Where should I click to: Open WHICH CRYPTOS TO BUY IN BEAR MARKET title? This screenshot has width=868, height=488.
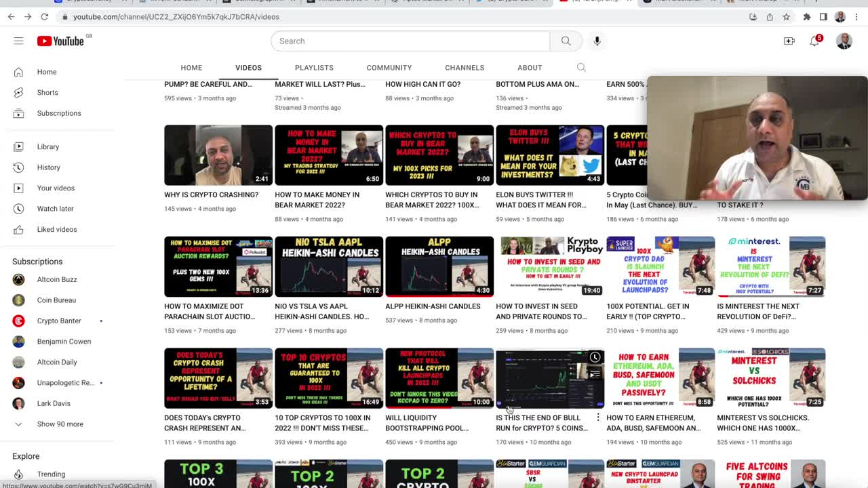click(432, 200)
